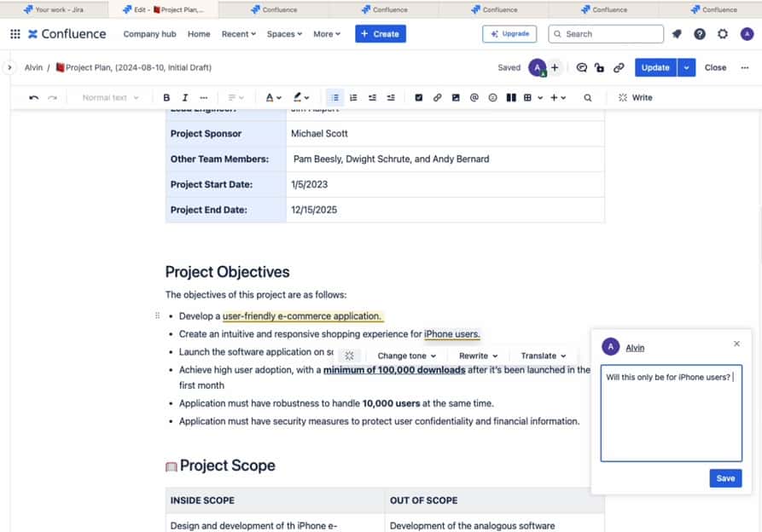Screen dimensions: 762x532
Task: Insert an action item checkbox
Action: pyautogui.click(x=418, y=97)
